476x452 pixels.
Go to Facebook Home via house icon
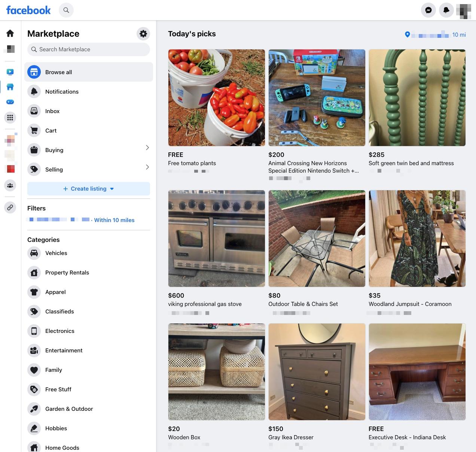[x=10, y=33]
